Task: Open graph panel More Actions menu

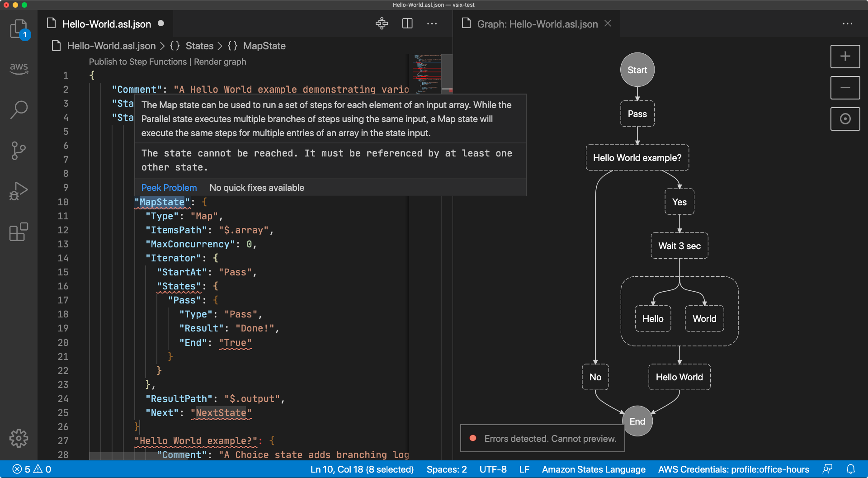Action: [x=847, y=24]
